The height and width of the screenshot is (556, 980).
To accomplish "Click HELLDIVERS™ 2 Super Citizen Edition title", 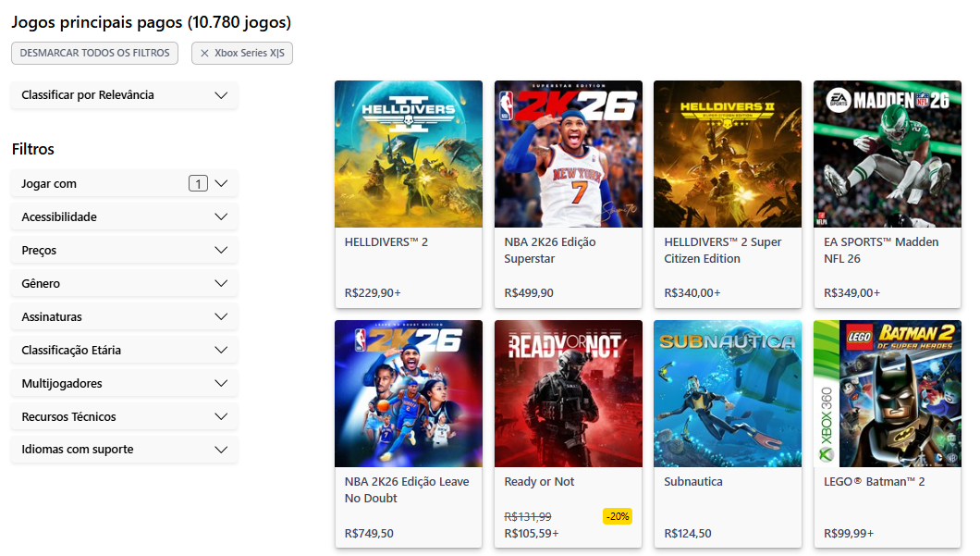I will (722, 250).
